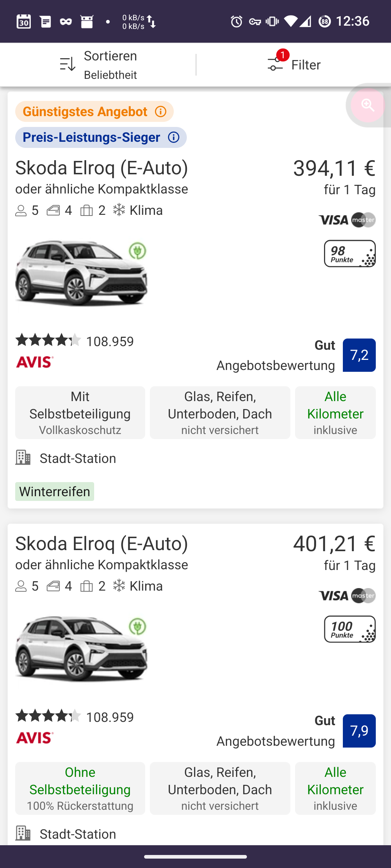Open the second Skoda Elroq car image

coord(81,650)
